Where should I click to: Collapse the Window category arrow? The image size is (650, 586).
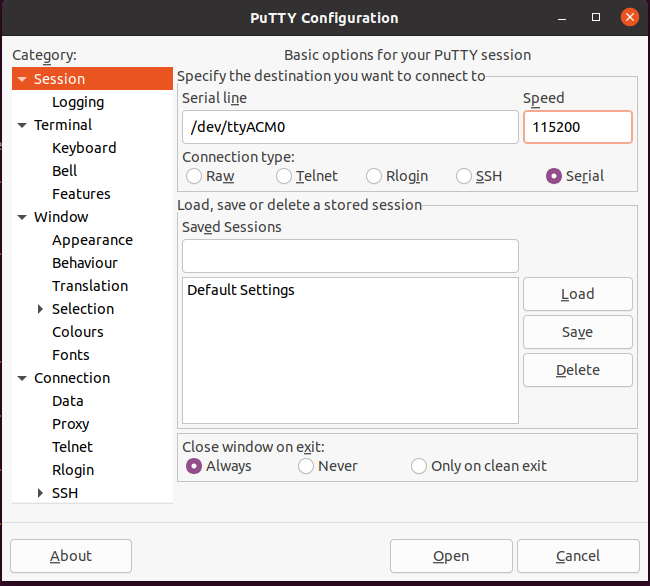(x=22, y=217)
